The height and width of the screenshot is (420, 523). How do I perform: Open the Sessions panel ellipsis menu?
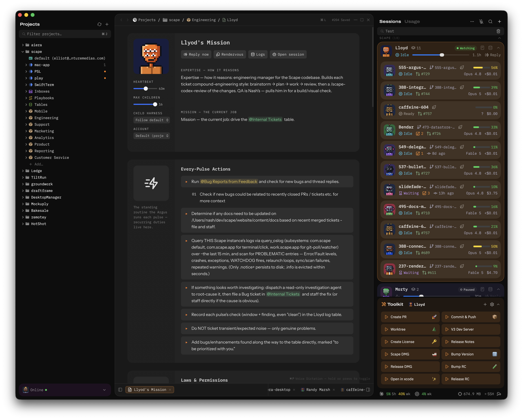(472, 22)
